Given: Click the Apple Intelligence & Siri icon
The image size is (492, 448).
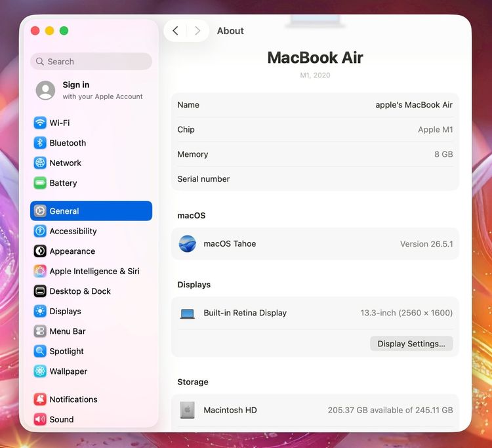Looking at the screenshot, I should coord(40,271).
